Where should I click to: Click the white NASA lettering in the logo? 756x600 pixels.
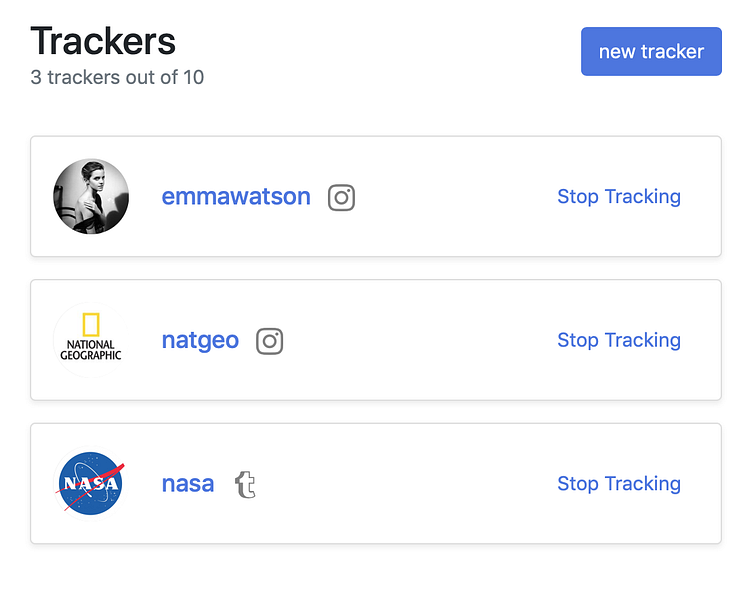click(91, 485)
